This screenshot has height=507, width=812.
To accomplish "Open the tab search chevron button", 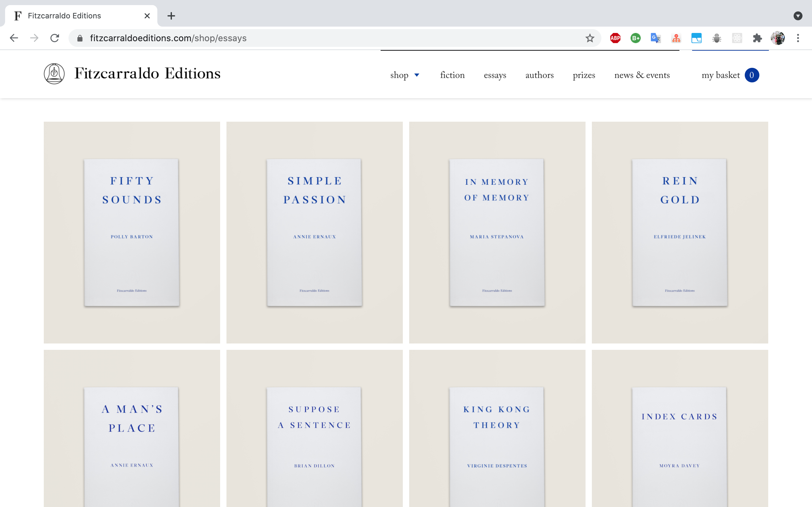I will pos(798,16).
